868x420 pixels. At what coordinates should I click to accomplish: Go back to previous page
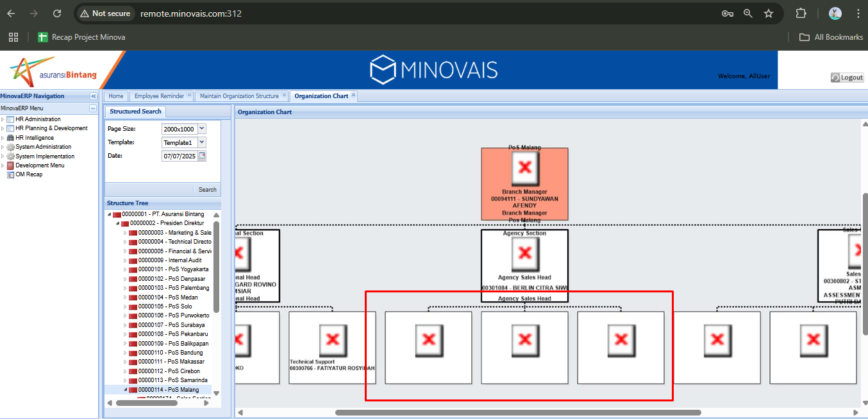[x=11, y=13]
